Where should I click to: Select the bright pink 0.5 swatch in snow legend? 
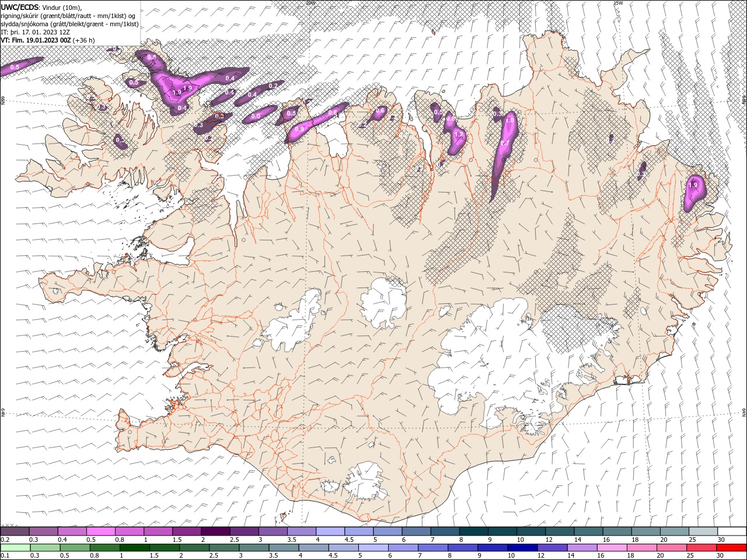pos(100,531)
